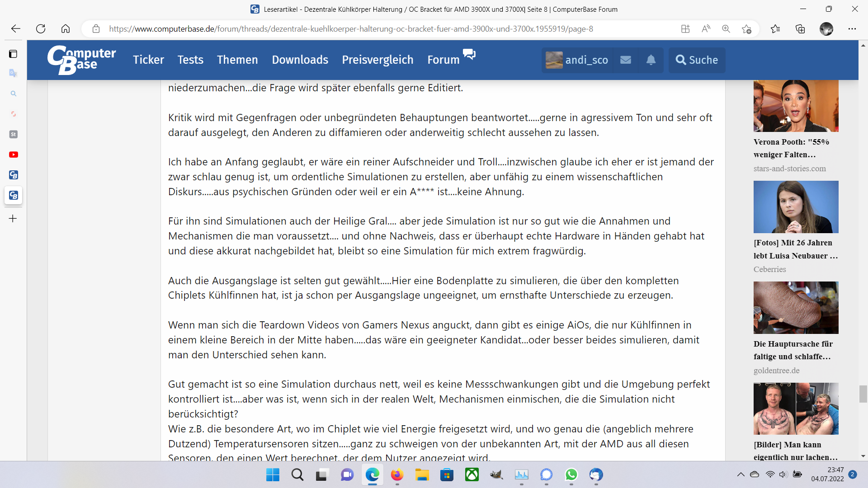Open the notifications bell icon

[651, 60]
